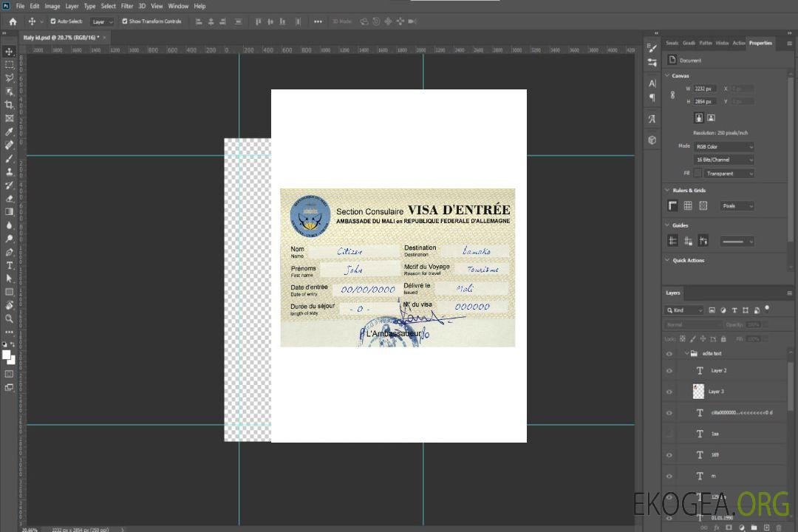Collapse the Rulers & Grids section

(668, 191)
